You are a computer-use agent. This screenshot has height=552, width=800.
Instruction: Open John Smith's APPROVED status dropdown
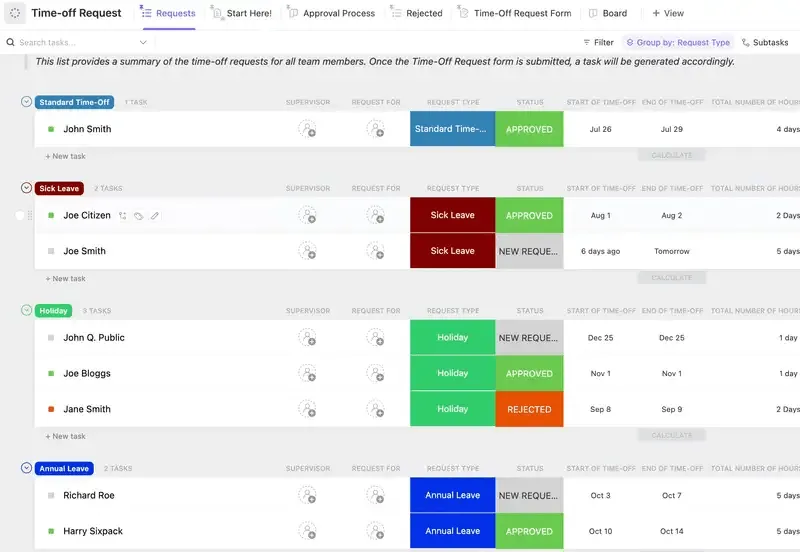click(x=529, y=129)
